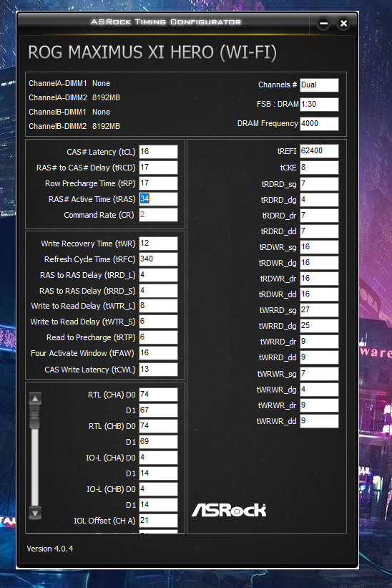Screen dimensions: 392x588
Task: Click the Command Rate (CR) field
Action: coord(158,215)
